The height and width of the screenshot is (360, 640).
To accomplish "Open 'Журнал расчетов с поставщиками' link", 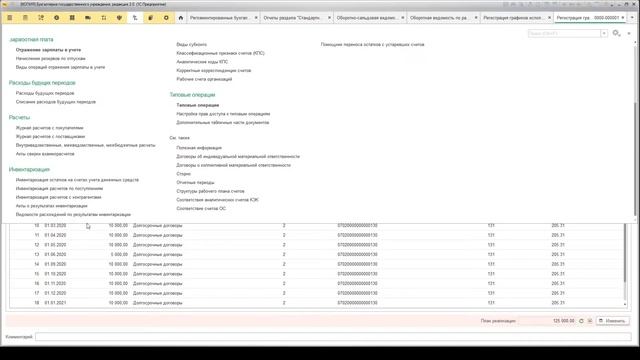I will tap(50, 136).
